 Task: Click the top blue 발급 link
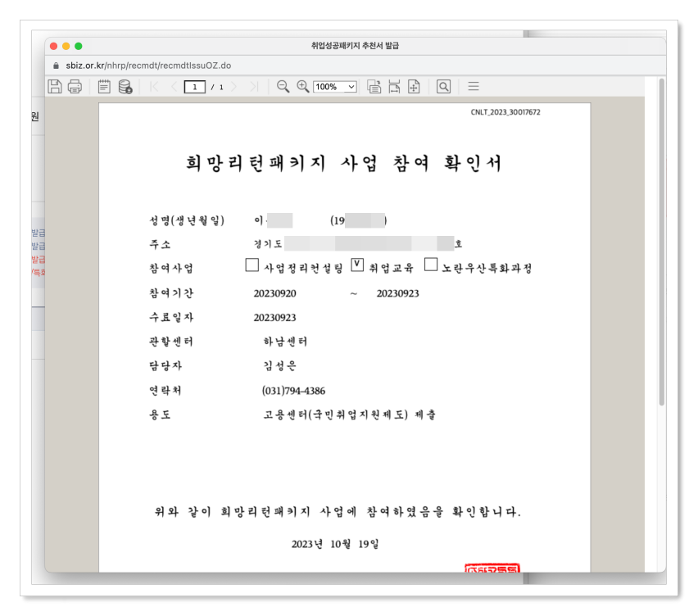(x=37, y=232)
